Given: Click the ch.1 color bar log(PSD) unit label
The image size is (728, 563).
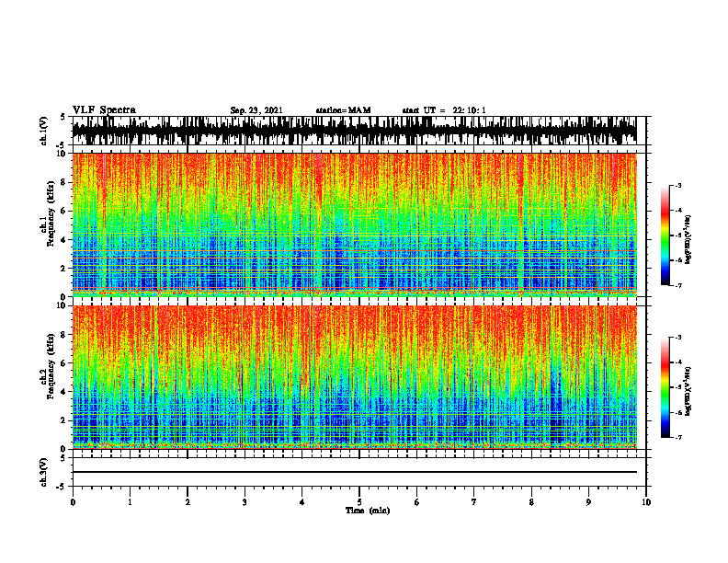Looking at the screenshot, I should (688, 239).
